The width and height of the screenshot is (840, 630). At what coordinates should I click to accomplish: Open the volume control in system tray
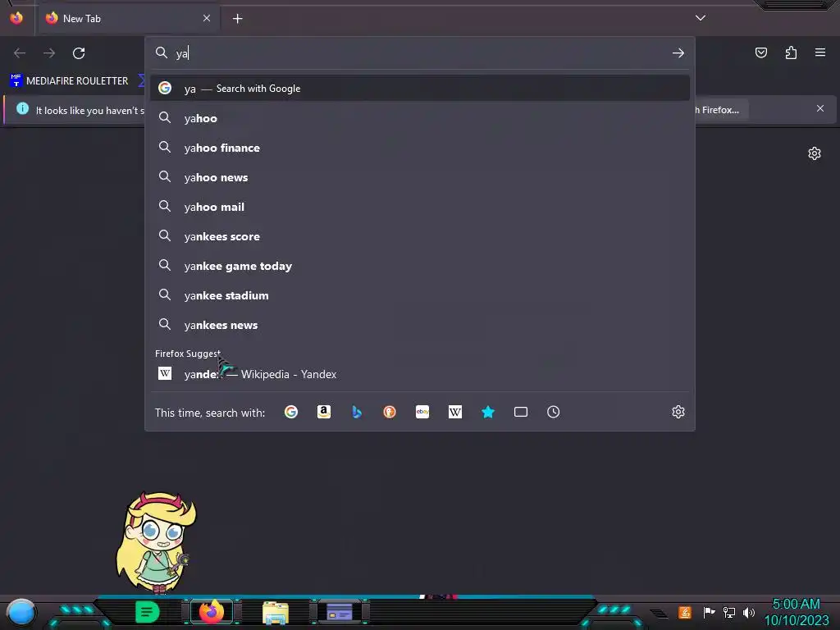coord(749,612)
